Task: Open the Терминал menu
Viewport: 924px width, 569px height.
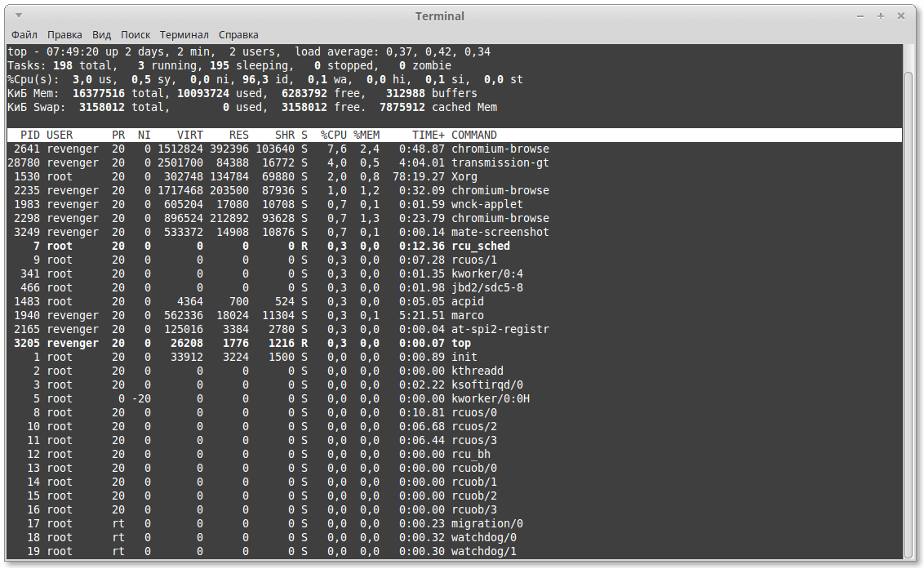Action: point(184,35)
